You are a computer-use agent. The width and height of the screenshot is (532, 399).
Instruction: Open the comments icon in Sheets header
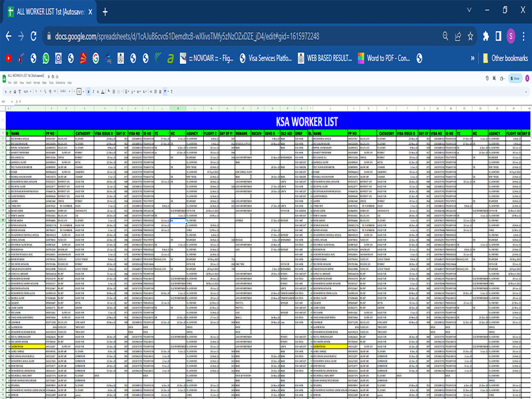pyautogui.click(x=494, y=78)
